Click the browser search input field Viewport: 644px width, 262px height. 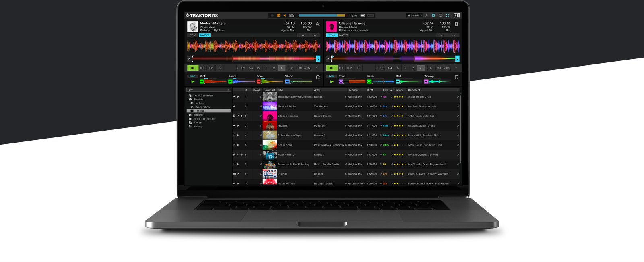[209, 90]
